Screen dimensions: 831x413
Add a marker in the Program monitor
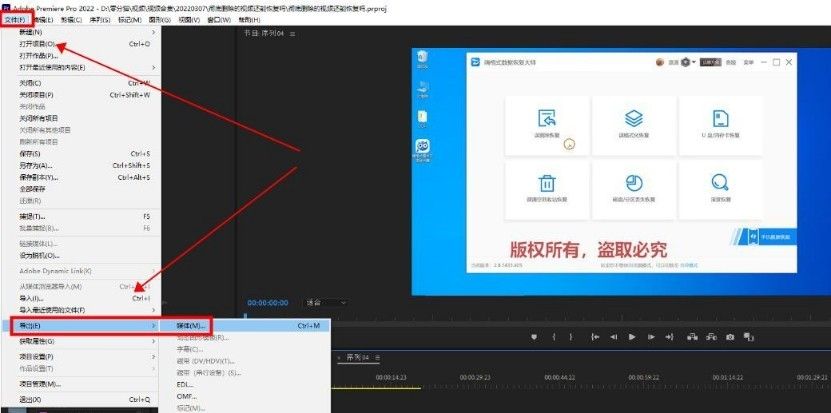point(534,337)
